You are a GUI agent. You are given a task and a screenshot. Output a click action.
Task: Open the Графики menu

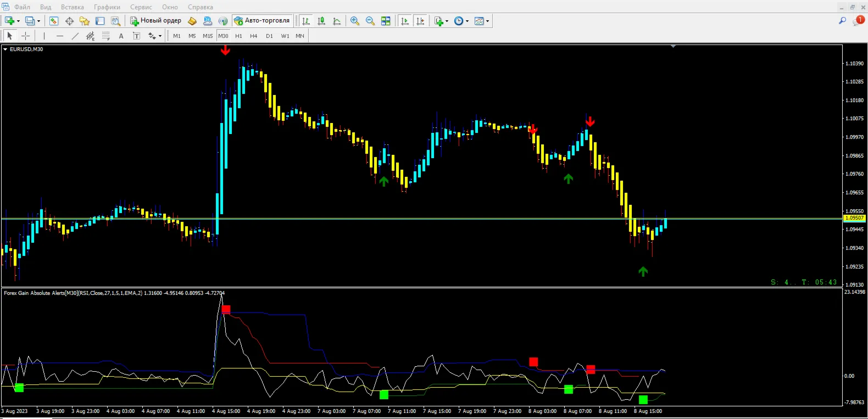107,7
